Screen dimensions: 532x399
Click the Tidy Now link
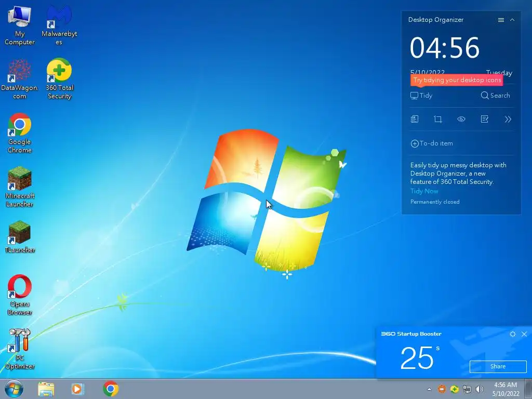click(424, 191)
